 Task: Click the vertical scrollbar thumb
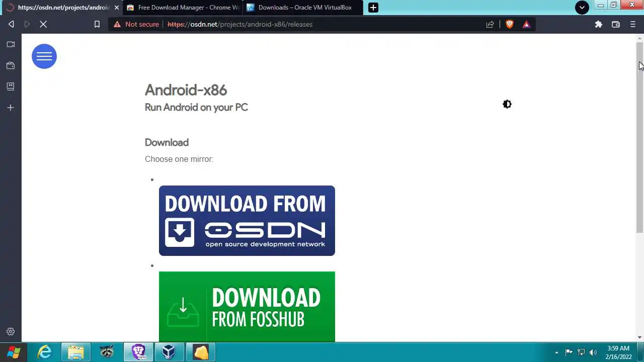(640, 137)
